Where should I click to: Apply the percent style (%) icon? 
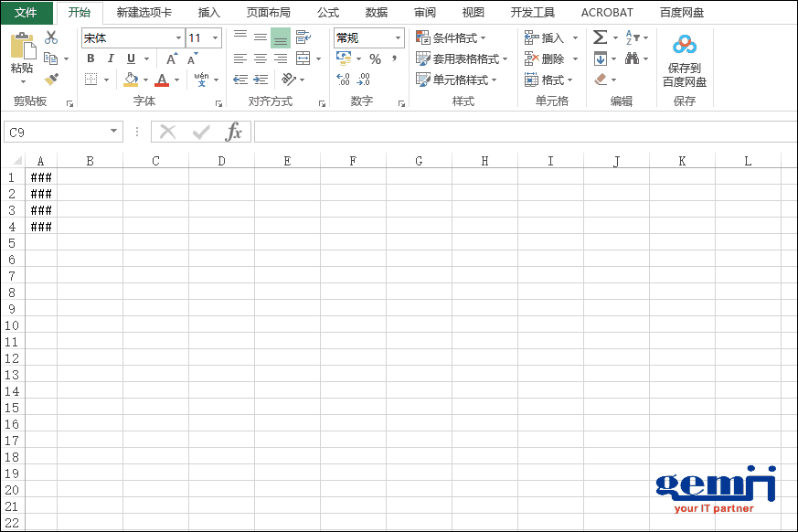tap(373, 59)
